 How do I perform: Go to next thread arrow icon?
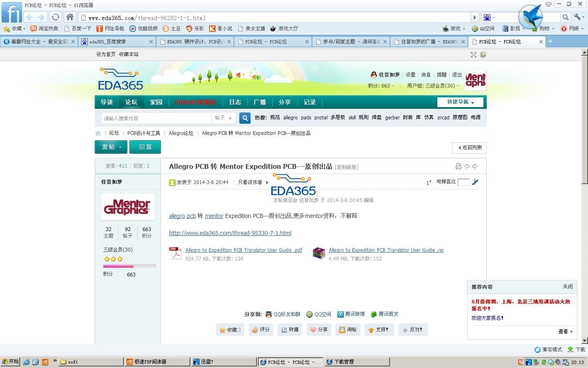[475, 166]
